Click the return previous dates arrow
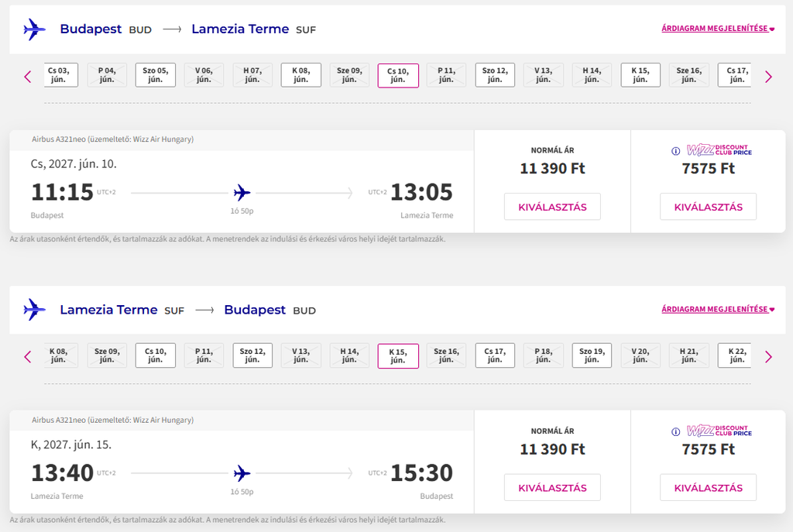This screenshot has width=793, height=532. coord(28,357)
